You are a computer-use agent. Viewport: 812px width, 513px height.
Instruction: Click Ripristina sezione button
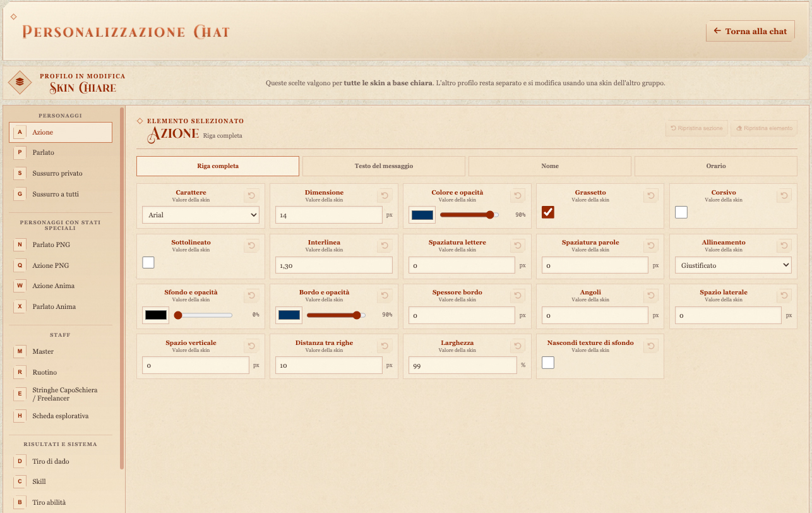[x=696, y=128]
